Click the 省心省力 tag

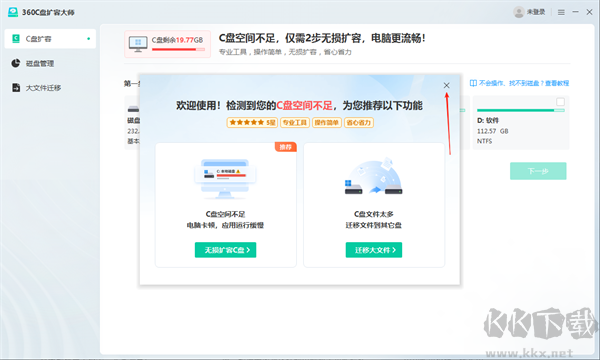pos(359,122)
